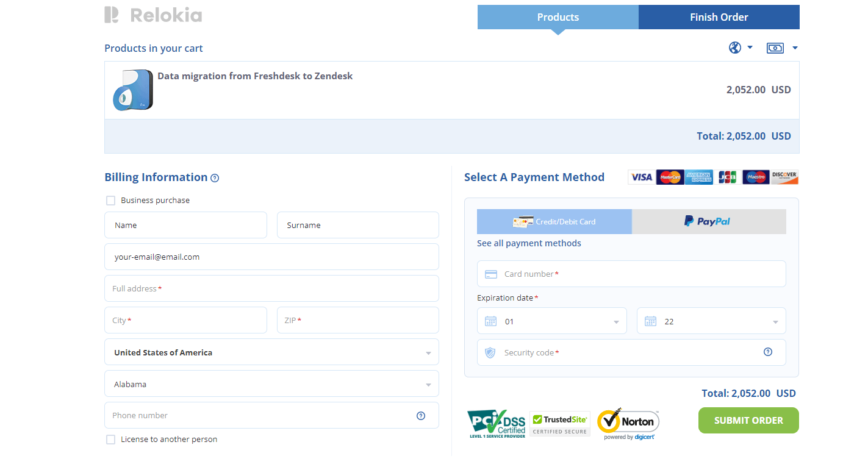
Task: Focus the Security code field
Action: (x=631, y=352)
